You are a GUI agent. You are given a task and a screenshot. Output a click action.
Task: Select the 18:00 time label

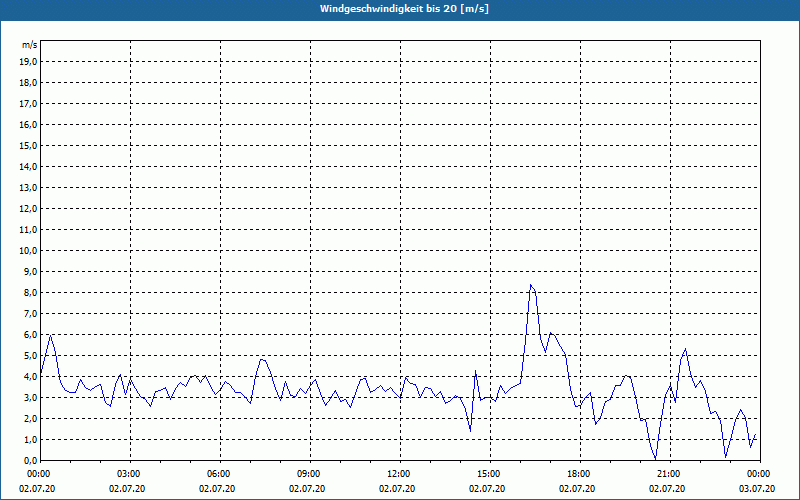tap(578, 474)
